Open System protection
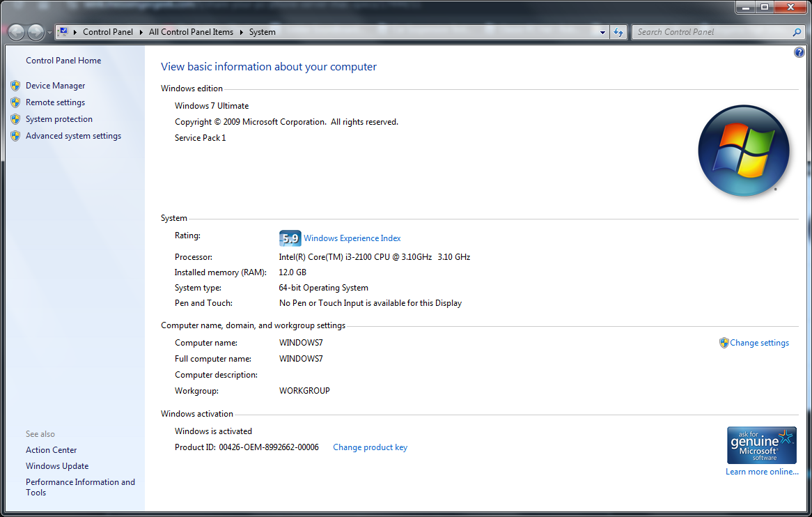This screenshot has height=517, width=812. (x=59, y=119)
